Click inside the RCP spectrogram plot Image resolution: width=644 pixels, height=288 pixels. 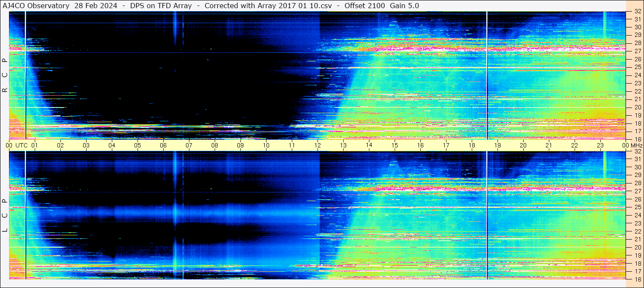tap(318, 75)
